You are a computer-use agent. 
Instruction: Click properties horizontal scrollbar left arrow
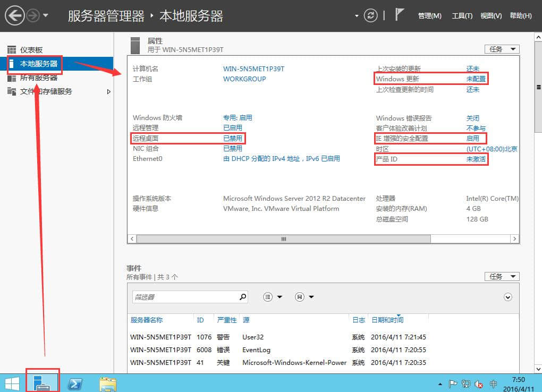(132, 239)
